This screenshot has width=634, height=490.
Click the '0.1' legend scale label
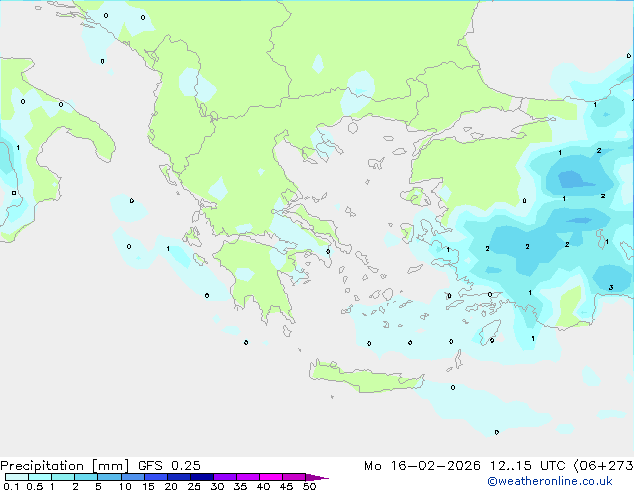coord(11,486)
